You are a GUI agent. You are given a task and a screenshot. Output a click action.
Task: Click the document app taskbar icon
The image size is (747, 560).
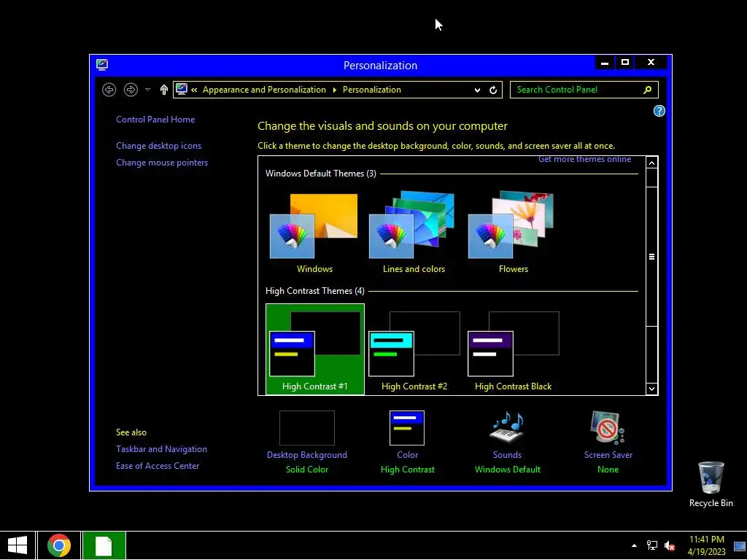tap(104, 545)
